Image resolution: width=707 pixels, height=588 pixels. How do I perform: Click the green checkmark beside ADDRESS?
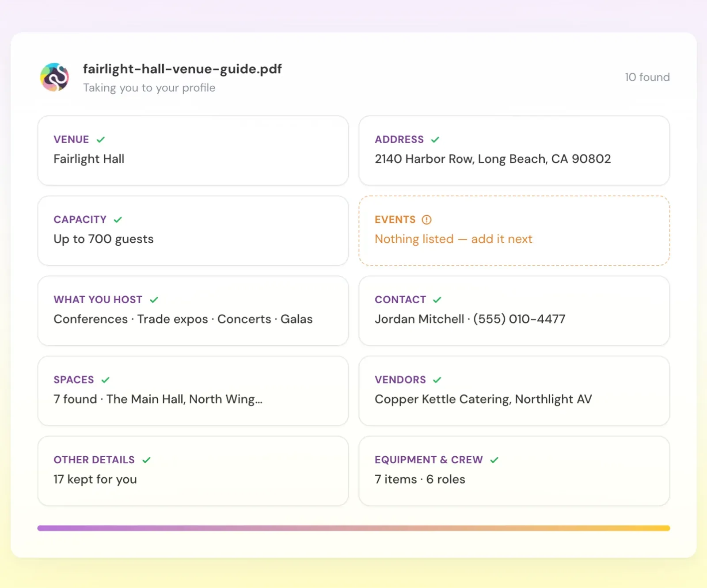tap(435, 140)
